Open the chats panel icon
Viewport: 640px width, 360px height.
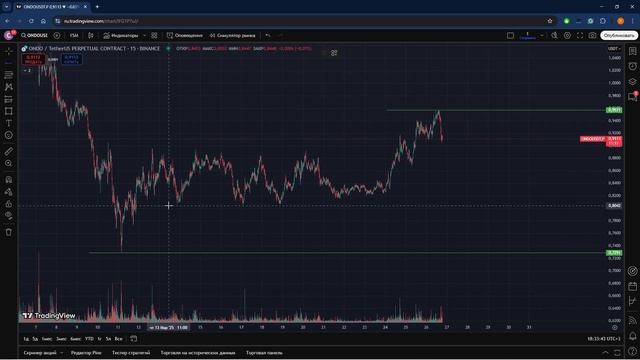pyautogui.click(x=632, y=96)
